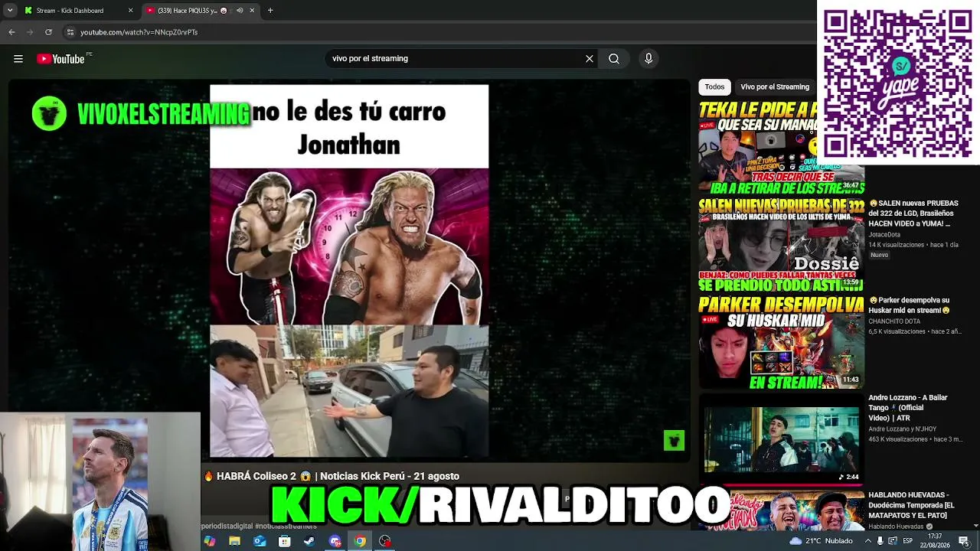This screenshot has width=980, height=551.
Task: Click the 'HABRÁ Coliseo 2' video title
Action: click(x=332, y=476)
